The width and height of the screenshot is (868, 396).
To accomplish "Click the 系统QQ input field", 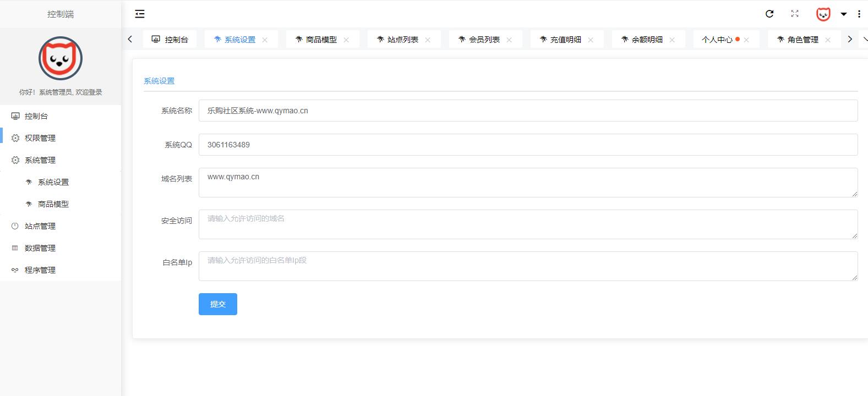I will click(527, 145).
